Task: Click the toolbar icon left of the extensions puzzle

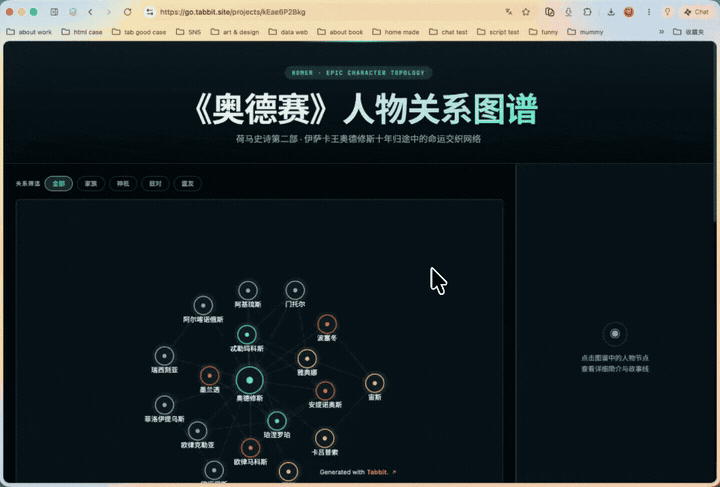Action: 568,12
